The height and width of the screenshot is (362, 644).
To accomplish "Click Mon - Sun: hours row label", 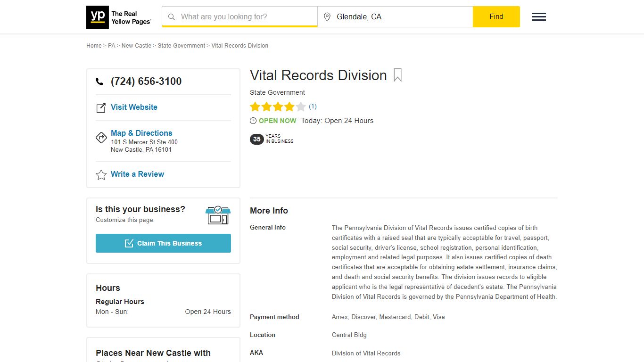I will pyautogui.click(x=112, y=312).
